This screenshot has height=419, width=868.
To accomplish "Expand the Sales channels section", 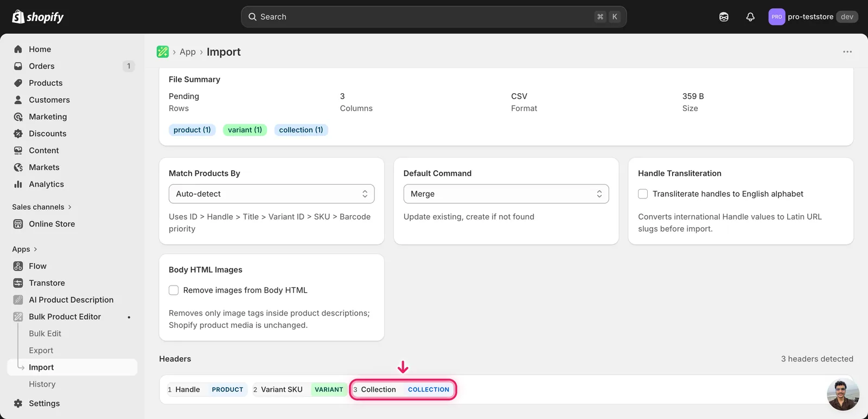I will pos(42,207).
